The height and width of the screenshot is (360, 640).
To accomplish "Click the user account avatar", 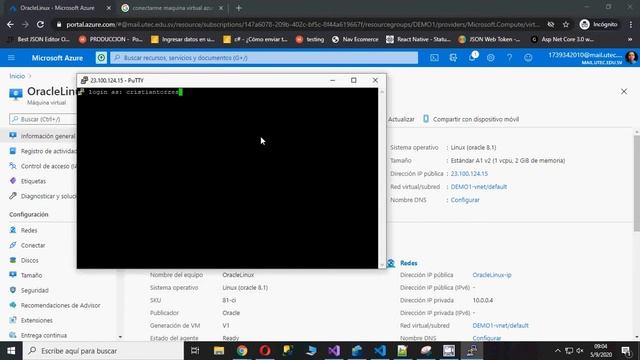I will click(631, 58).
